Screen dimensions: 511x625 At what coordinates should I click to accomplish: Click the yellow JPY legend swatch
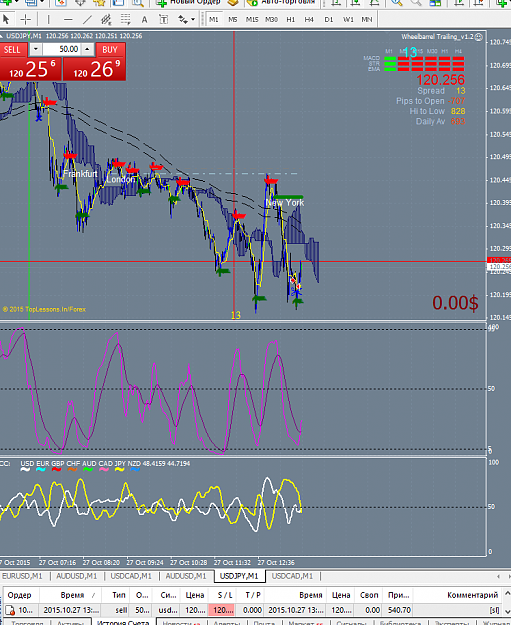pos(120,470)
